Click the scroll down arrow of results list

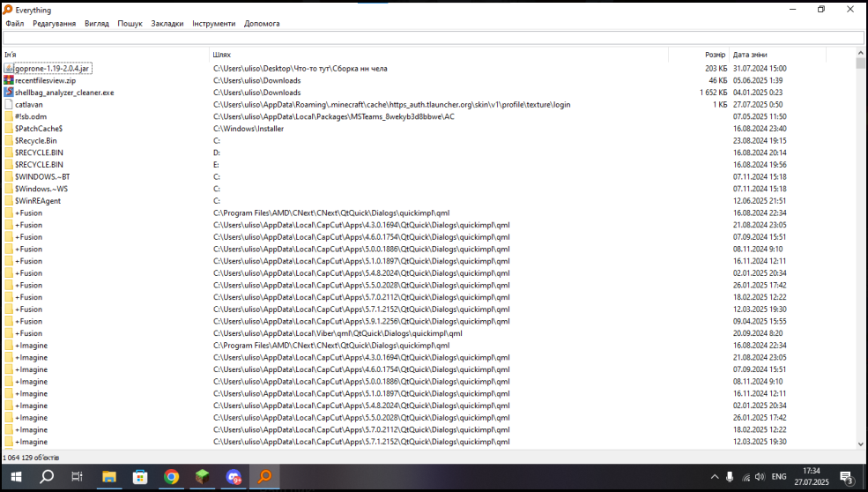pyautogui.click(x=860, y=444)
